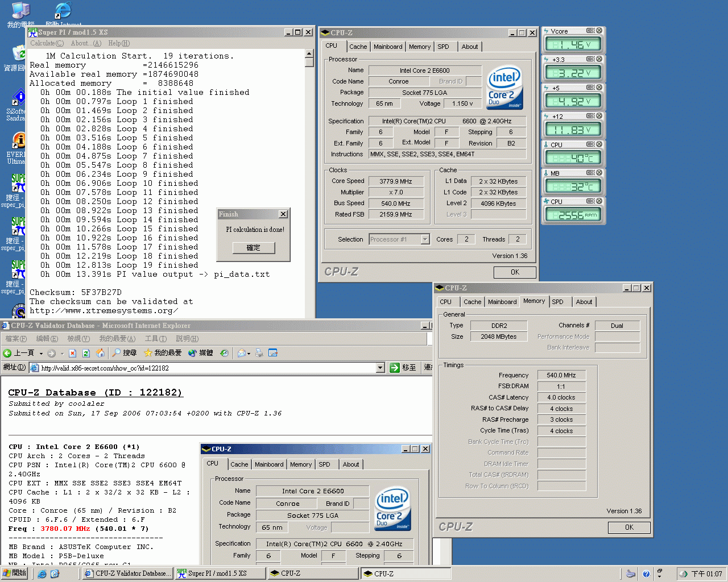This screenshot has height=582, width=728.
Task: Click EVEREST Ultimate desktop icon
Action: pos(19,141)
